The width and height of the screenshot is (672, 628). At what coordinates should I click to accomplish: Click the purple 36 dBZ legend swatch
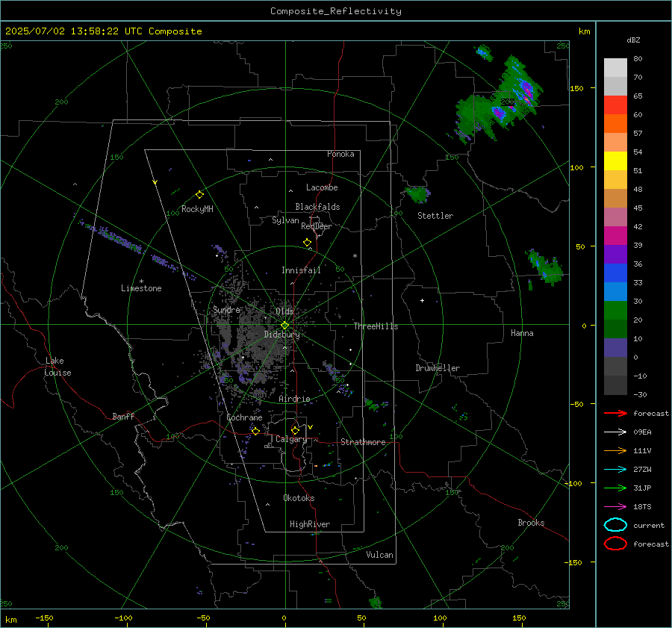click(615, 254)
